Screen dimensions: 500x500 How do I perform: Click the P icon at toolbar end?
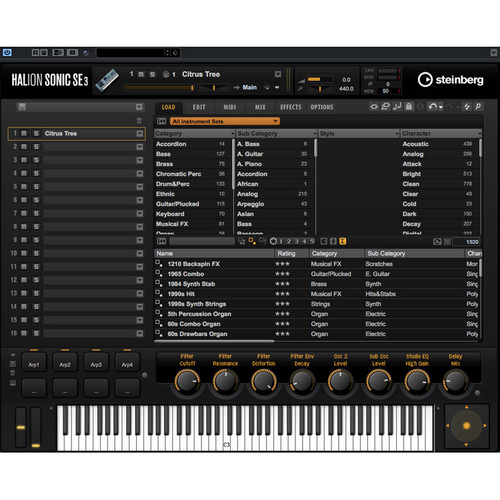point(478,106)
